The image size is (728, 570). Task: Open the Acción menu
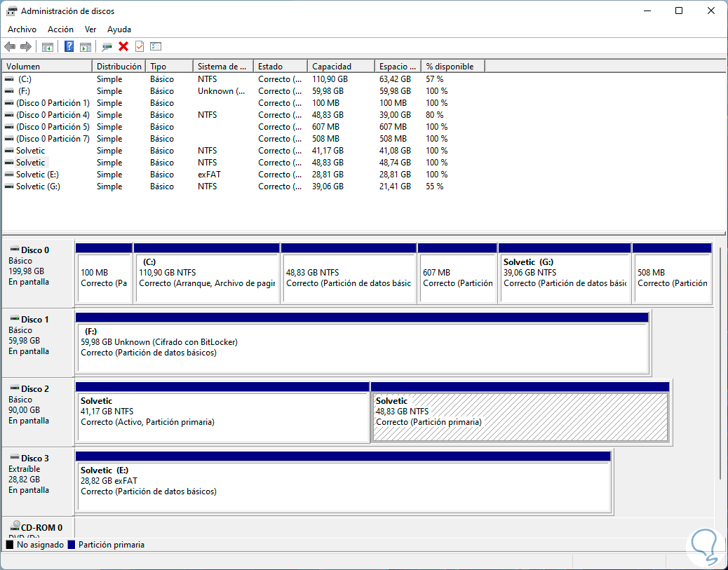[x=60, y=29]
